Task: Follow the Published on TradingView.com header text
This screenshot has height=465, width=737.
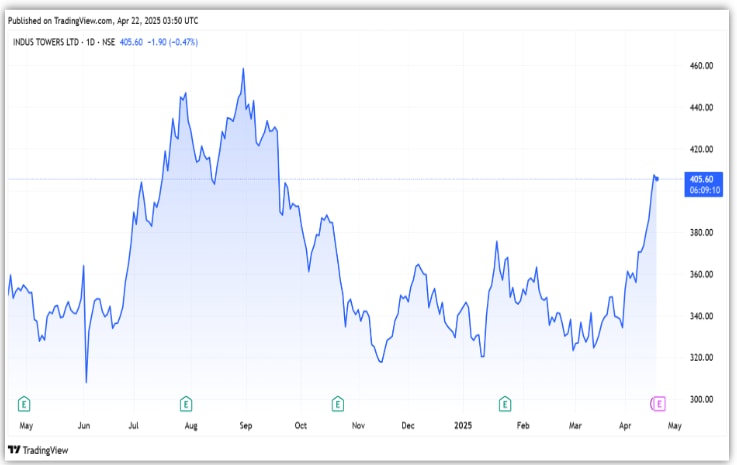Action: (x=102, y=19)
